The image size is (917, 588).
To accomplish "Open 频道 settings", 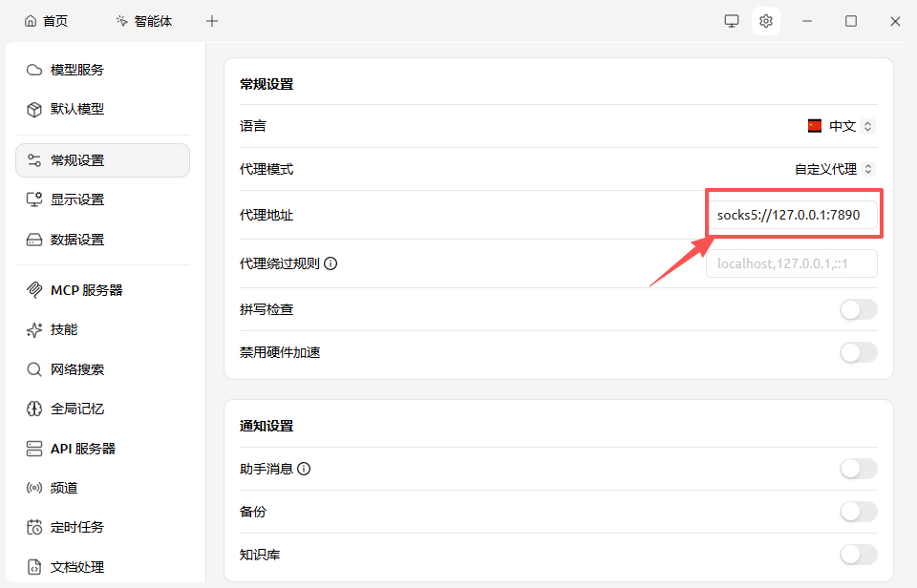I will tap(103, 488).
